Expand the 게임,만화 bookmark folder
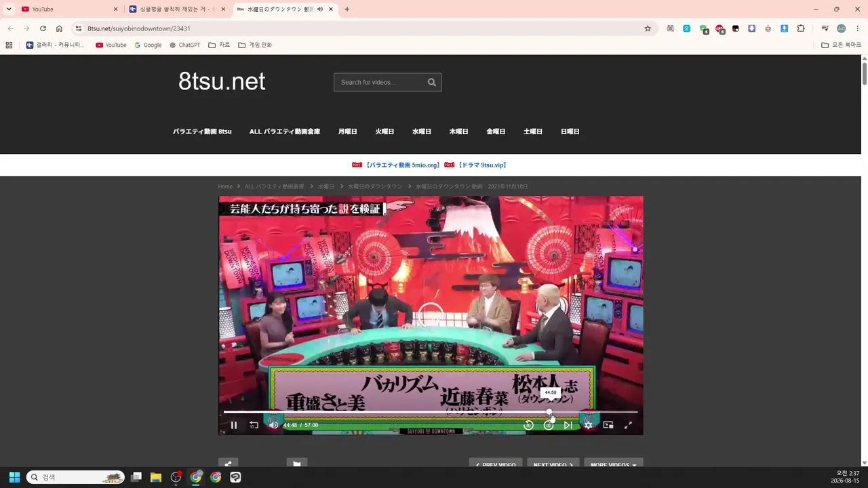The image size is (868, 488). tap(255, 45)
